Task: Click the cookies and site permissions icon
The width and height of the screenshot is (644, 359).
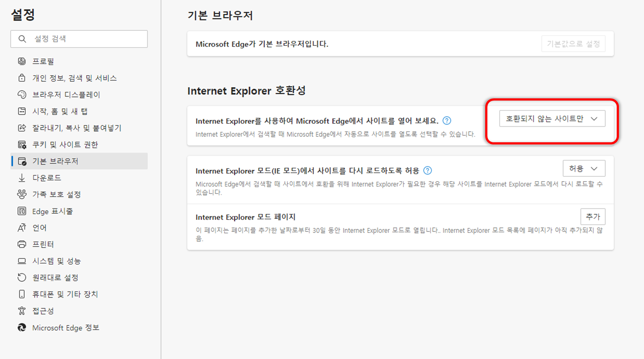Action: (22, 144)
